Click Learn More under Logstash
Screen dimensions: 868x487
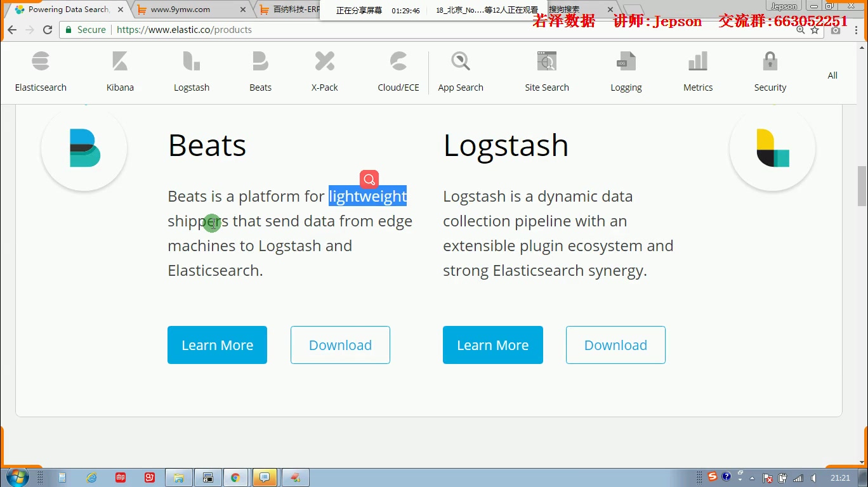(493, 345)
